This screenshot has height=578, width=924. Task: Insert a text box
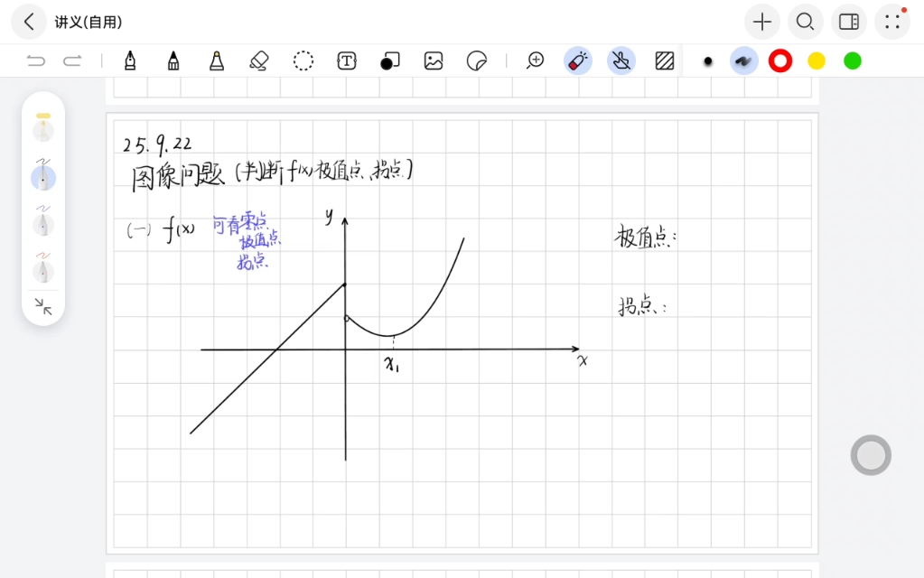[347, 61]
